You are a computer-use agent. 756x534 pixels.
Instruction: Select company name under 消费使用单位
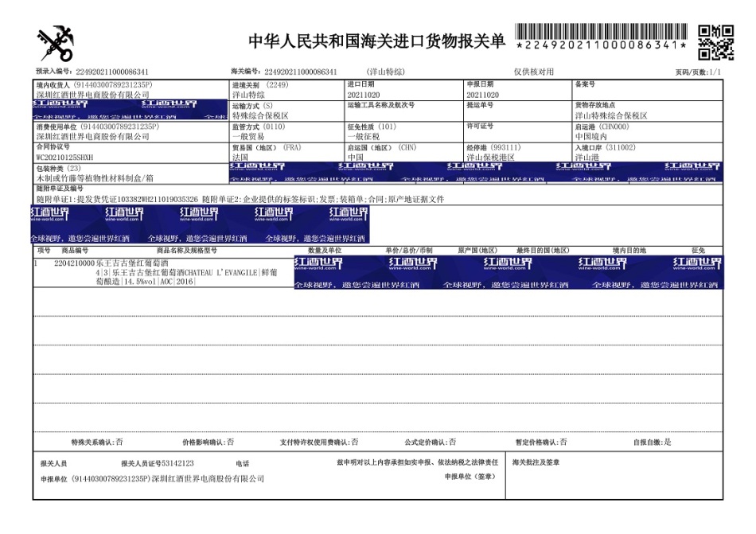[93, 137]
